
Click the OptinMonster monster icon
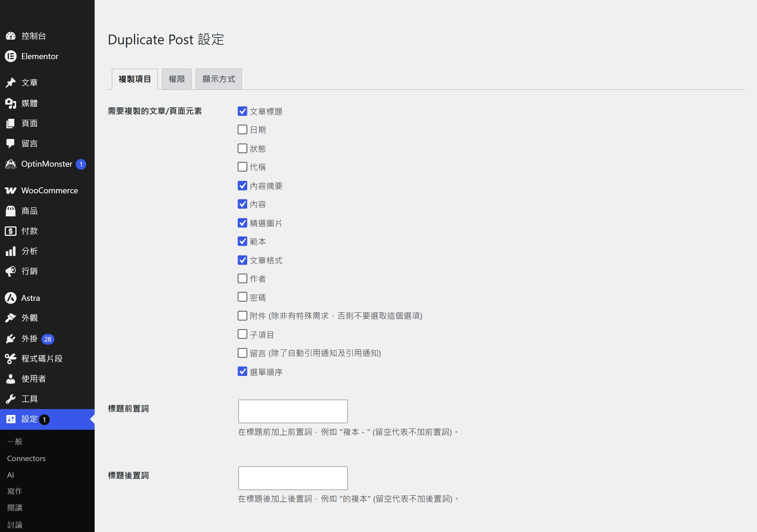[x=11, y=164]
